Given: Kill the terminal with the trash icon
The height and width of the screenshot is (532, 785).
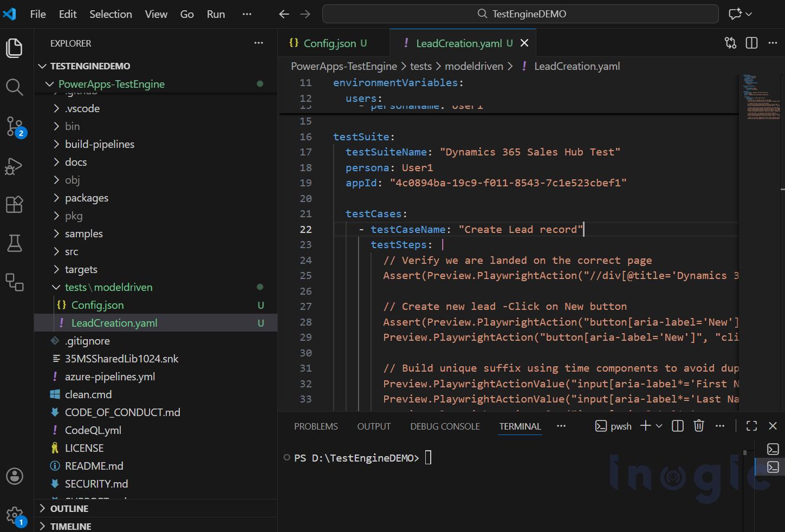Looking at the screenshot, I should point(698,426).
